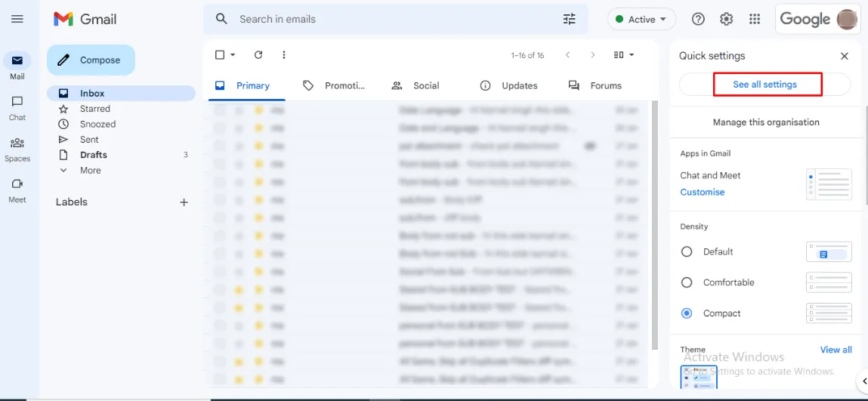The width and height of the screenshot is (868, 401).
Task: Click the Customise link for Chat and Meet
Action: (702, 192)
